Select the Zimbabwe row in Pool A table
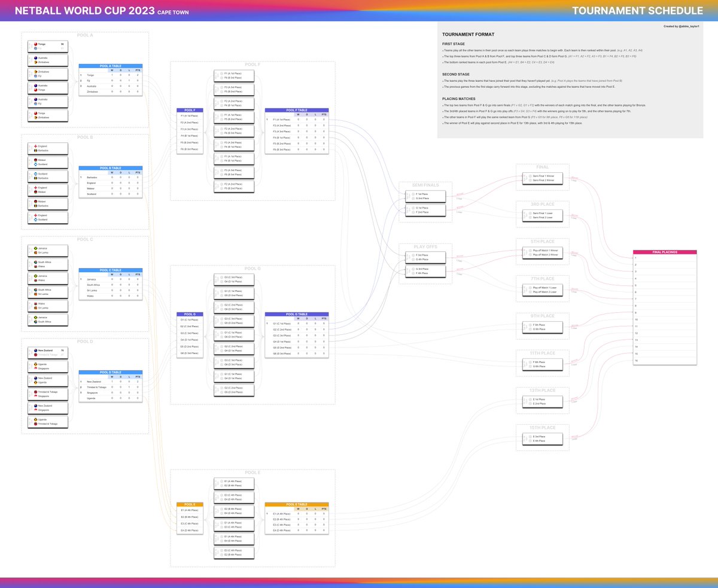Screen dimensions: 718x588 pyautogui.click(x=111, y=92)
